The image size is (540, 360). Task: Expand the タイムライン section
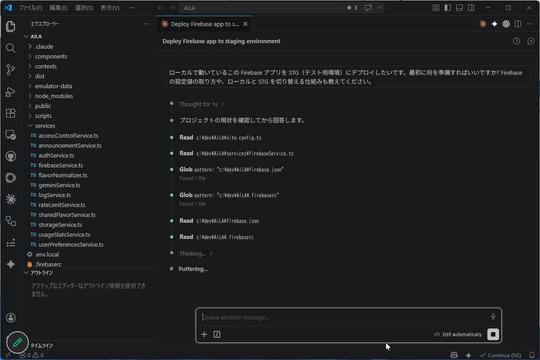(x=42, y=346)
